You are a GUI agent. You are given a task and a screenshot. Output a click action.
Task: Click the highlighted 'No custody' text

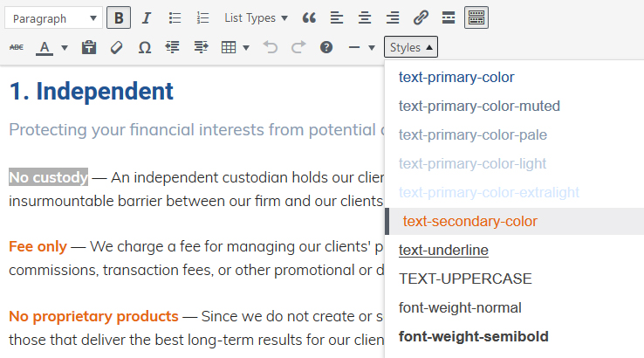click(x=49, y=177)
